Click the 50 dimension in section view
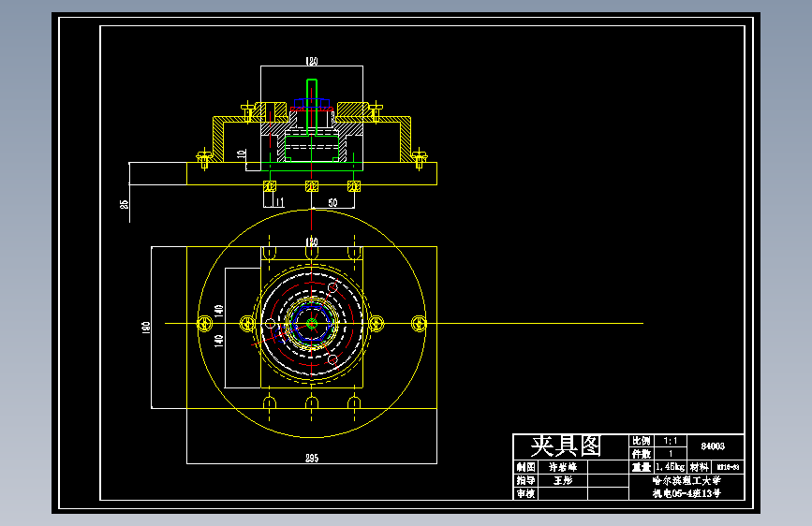812x526 pixels. (x=333, y=203)
